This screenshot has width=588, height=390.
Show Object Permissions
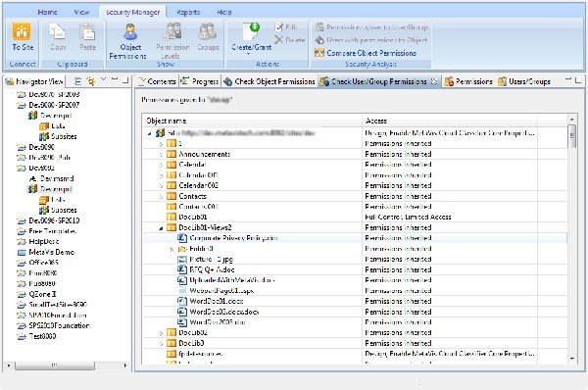[130, 40]
